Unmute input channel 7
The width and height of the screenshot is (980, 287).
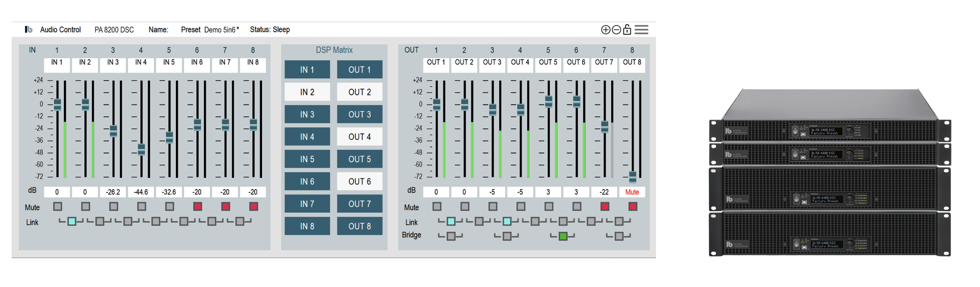(x=225, y=206)
